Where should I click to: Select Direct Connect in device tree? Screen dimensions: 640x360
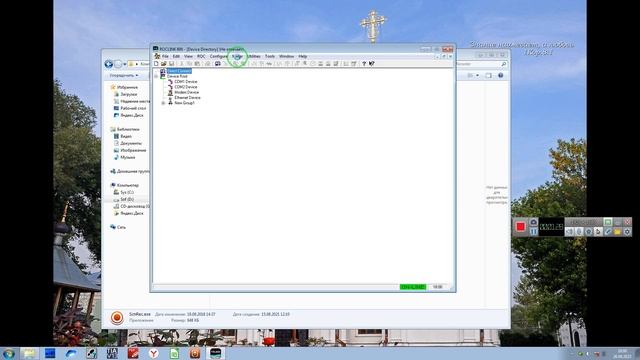pos(179,71)
